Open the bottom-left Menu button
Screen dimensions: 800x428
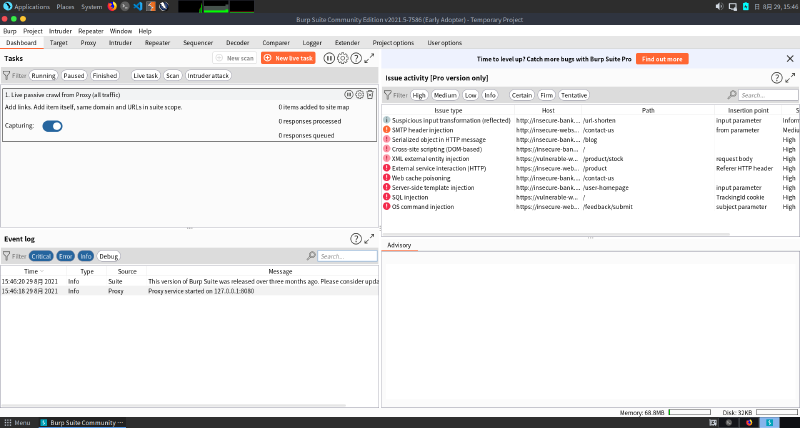[17, 423]
